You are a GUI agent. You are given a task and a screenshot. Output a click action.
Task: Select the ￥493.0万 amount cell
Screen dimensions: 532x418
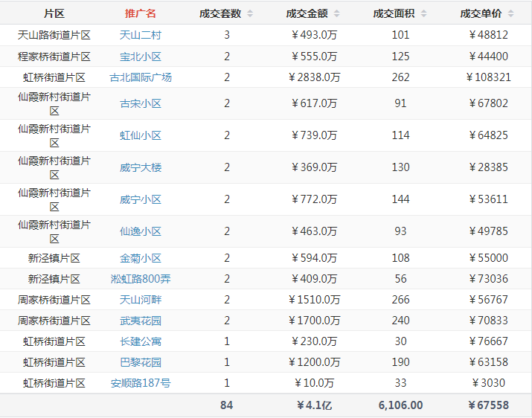click(x=314, y=35)
